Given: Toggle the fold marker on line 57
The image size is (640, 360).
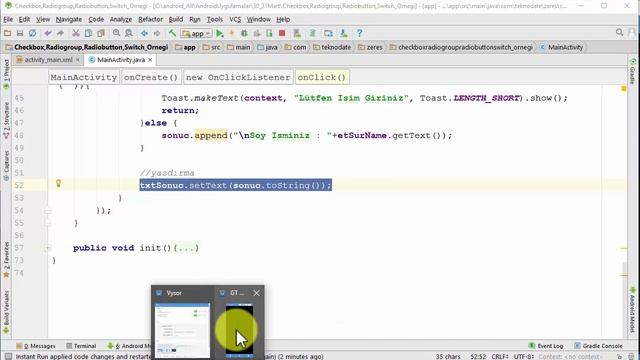Looking at the screenshot, I should [x=48, y=248].
